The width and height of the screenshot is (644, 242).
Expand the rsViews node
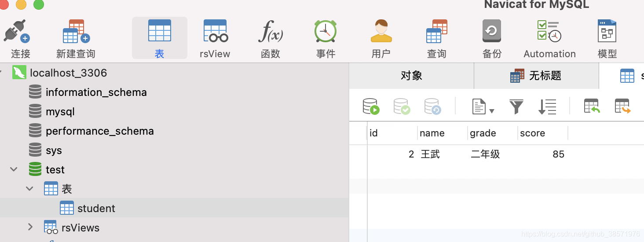pos(30,227)
